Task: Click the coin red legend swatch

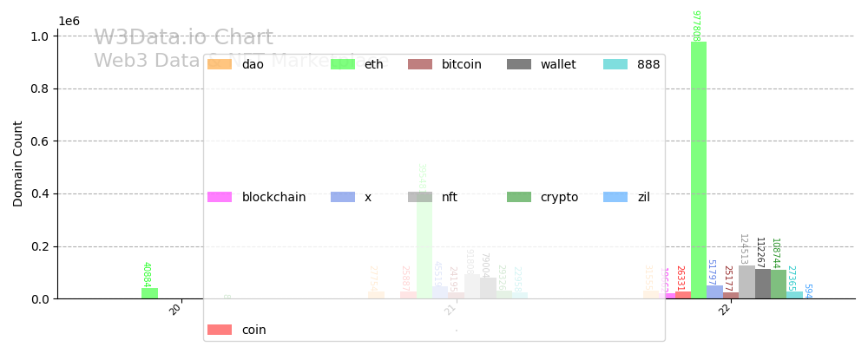Action: pos(220,330)
